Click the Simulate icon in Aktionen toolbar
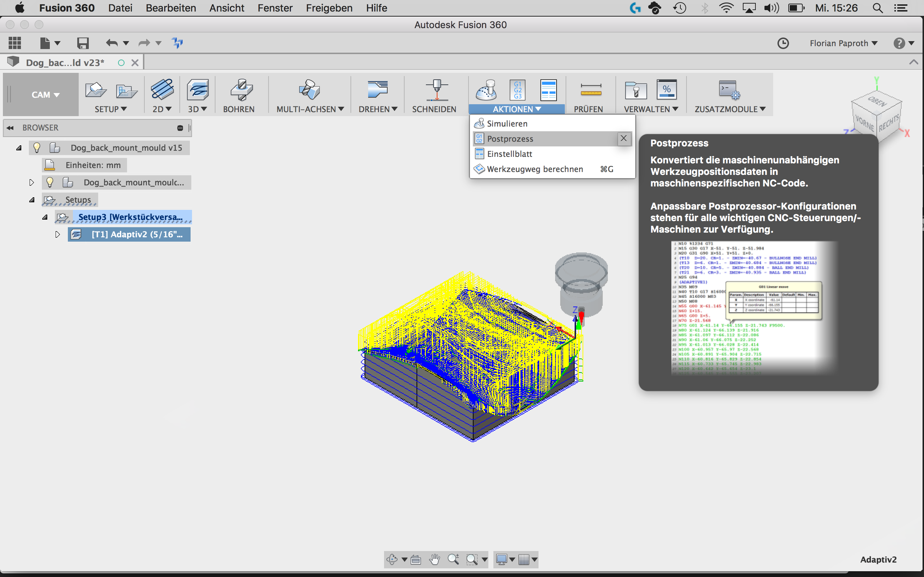Viewport: 924px width, 577px height. pos(486,90)
